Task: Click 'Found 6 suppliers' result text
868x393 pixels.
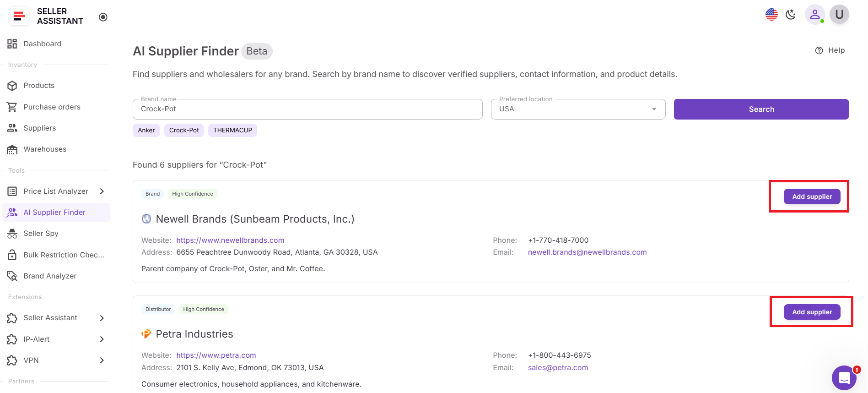Action: 199,165
